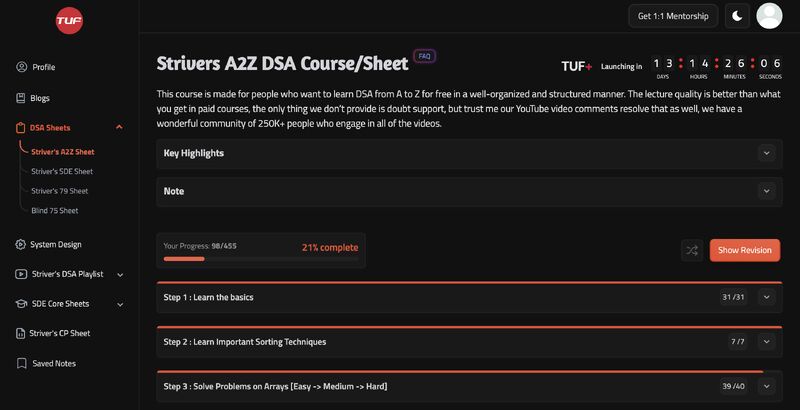Expand the SDE Core Sheets menu
The height and width of the screenshot is (410, 800).
coord(120,303)
